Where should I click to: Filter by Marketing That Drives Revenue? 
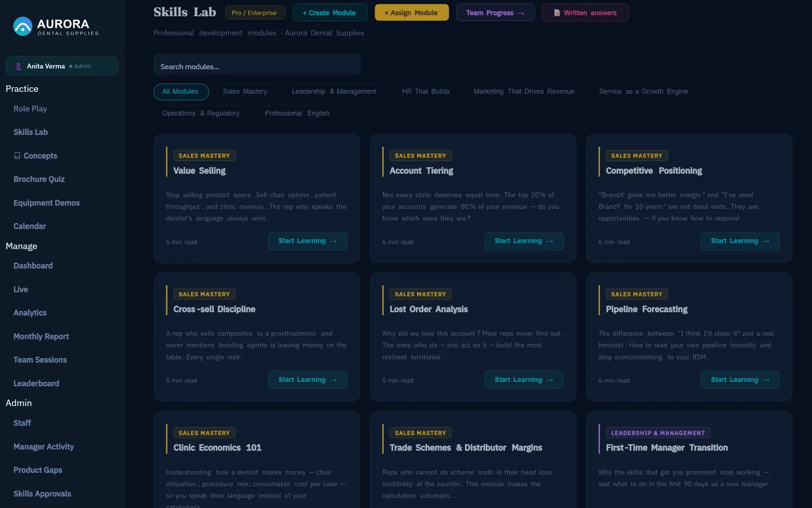coord(524,91)
